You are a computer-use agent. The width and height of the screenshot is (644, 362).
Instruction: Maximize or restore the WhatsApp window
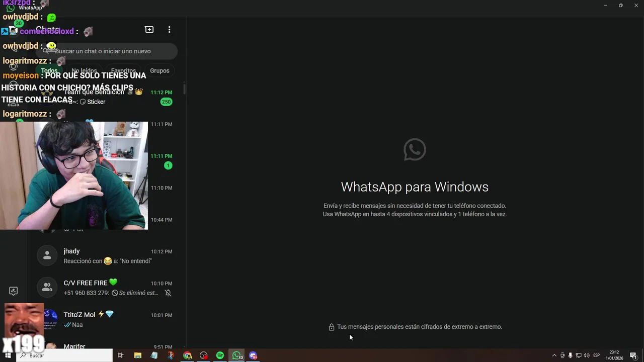click(x=621, y=5)
